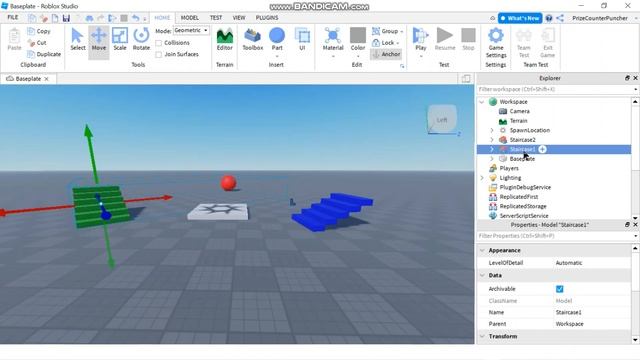This screenshot has width=640, height=360.
Task: Switch to the MODEL ribbon tab
Action: [x=189, y=18]
